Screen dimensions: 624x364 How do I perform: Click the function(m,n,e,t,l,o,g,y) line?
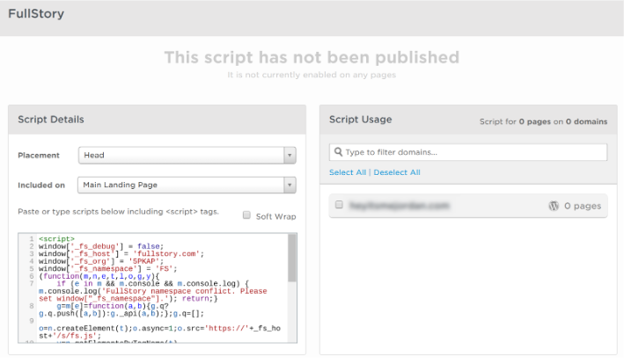(x=99, y=276)
